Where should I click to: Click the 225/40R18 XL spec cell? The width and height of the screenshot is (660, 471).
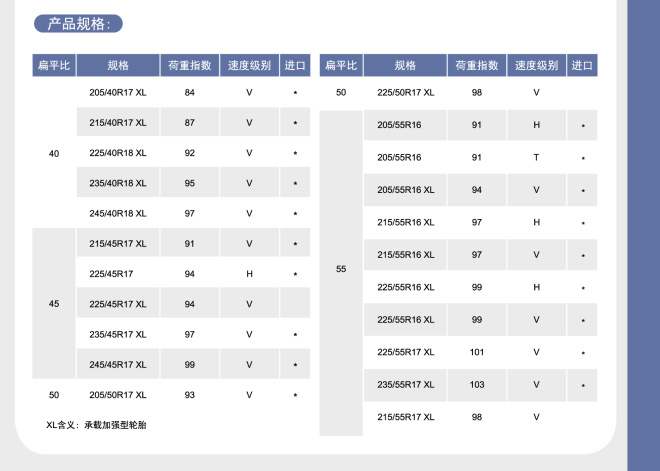pyautogui.click(x=118, y=153)
